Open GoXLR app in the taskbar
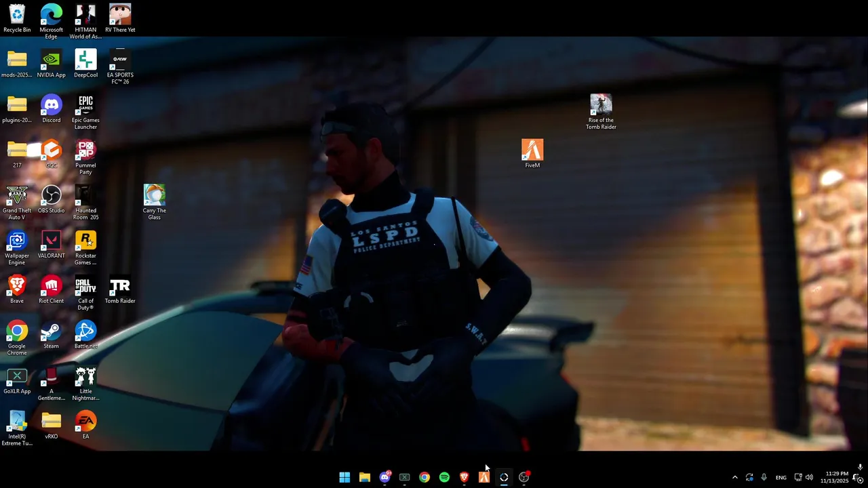This screenshot has height=488, width=868. [404, 477]
